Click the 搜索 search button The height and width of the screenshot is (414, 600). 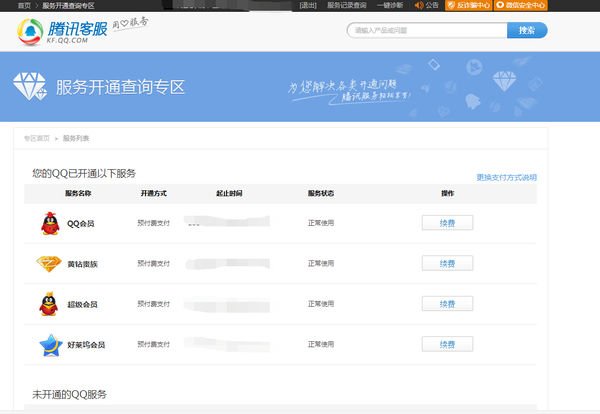tap(527, 30)
